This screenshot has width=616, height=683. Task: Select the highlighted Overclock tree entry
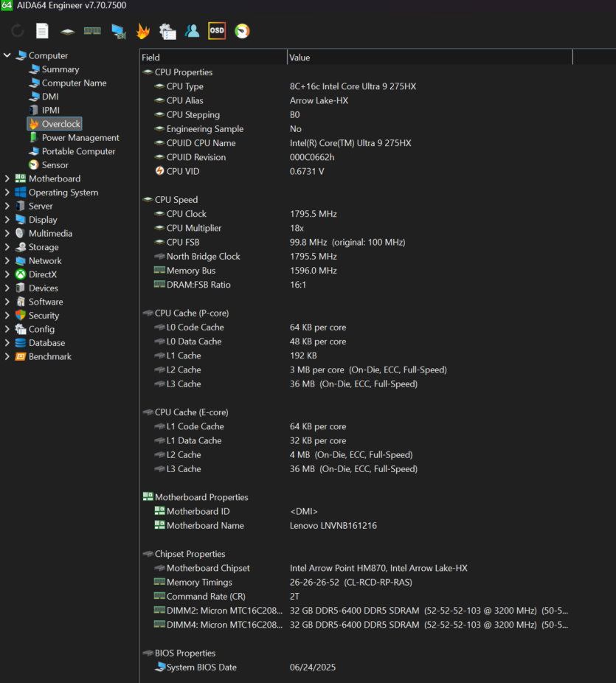(55, 124)
